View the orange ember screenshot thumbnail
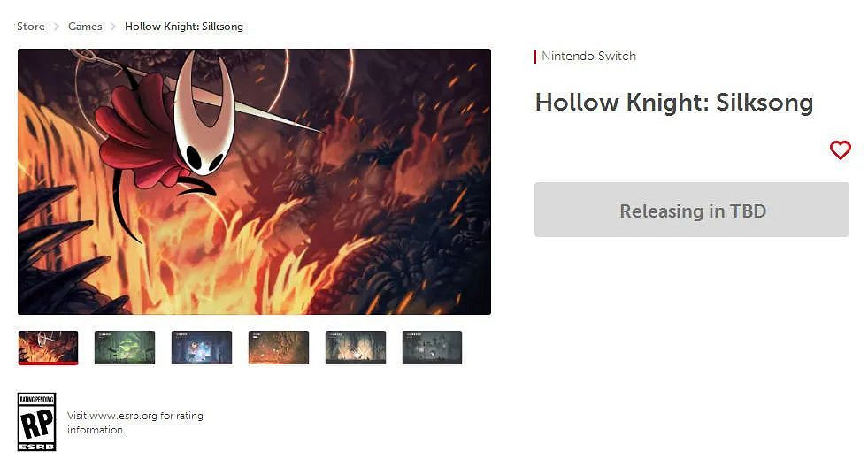Screen dimensions: 868x467 point(279,348)
